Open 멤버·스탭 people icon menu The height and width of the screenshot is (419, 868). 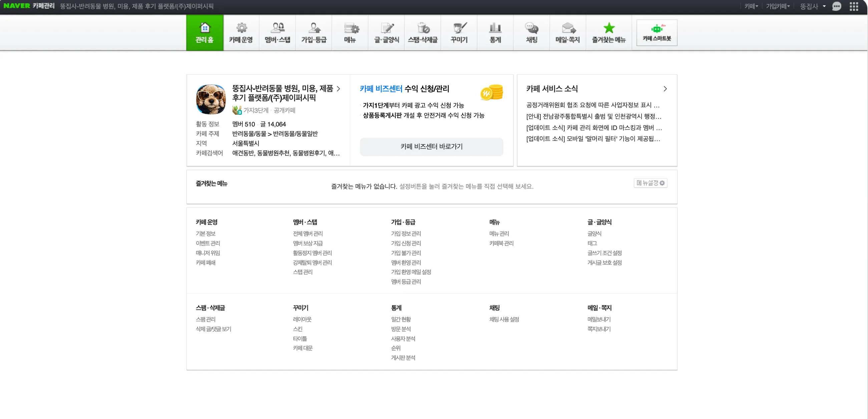click(x=277, y=33)
